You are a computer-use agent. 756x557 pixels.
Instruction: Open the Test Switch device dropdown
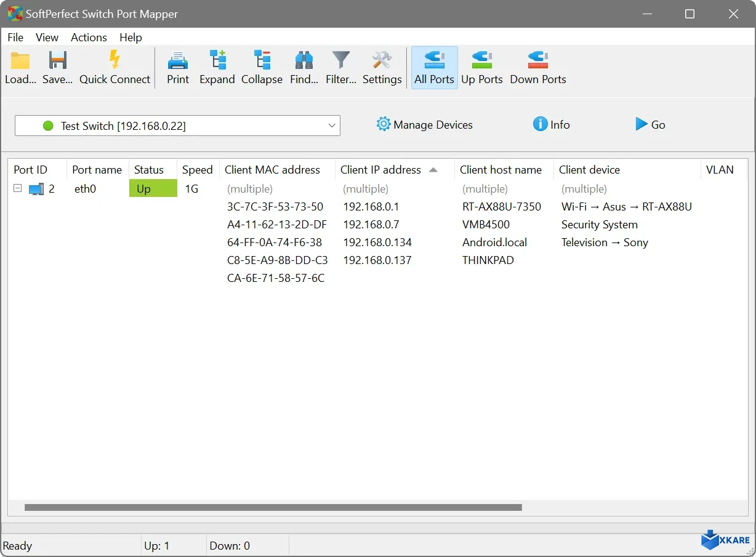tap(177, 126)
